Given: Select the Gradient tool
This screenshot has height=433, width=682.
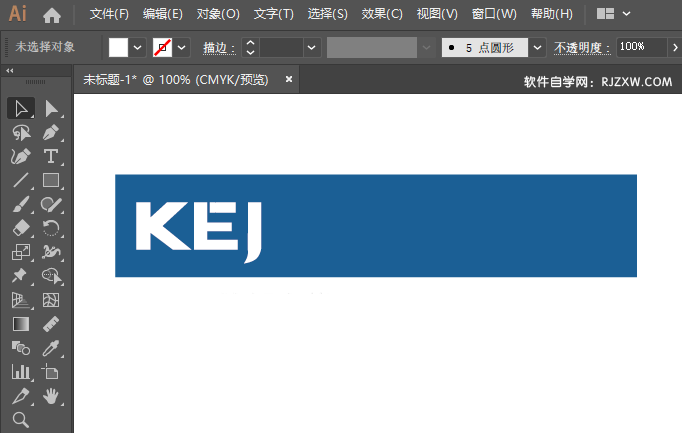Looking at the screenshot, I should (21, 324).
